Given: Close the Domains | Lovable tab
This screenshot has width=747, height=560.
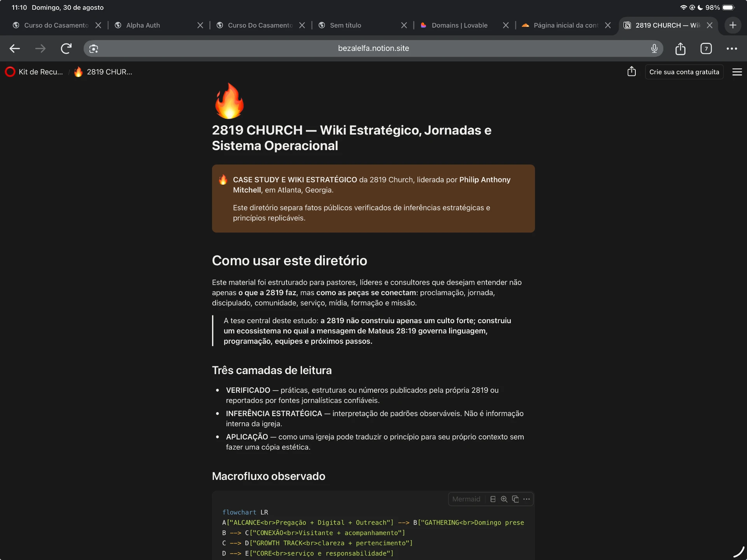Looking at the screenshot, I should pyautogui.click(x=505, y=25).
